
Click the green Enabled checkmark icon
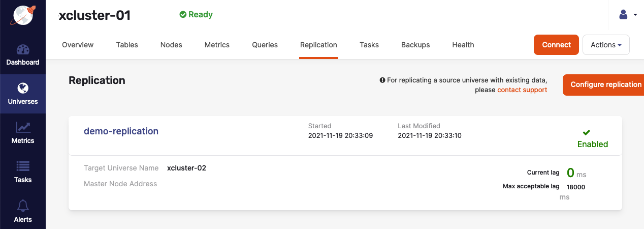point(587,133)
